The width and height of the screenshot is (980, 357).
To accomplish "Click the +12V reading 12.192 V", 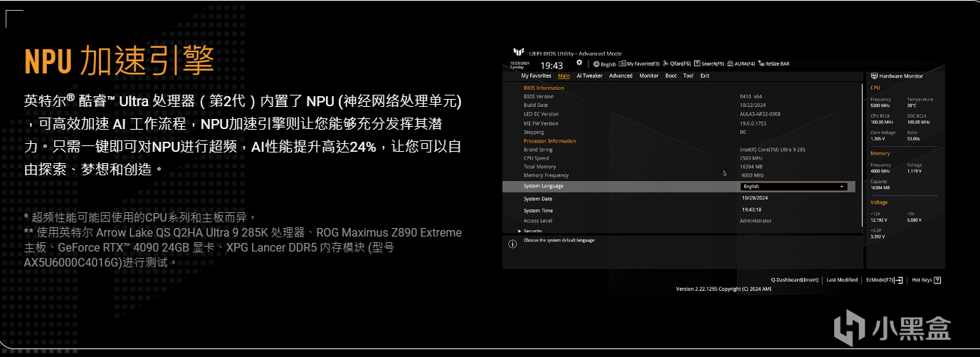I will 880,220.
